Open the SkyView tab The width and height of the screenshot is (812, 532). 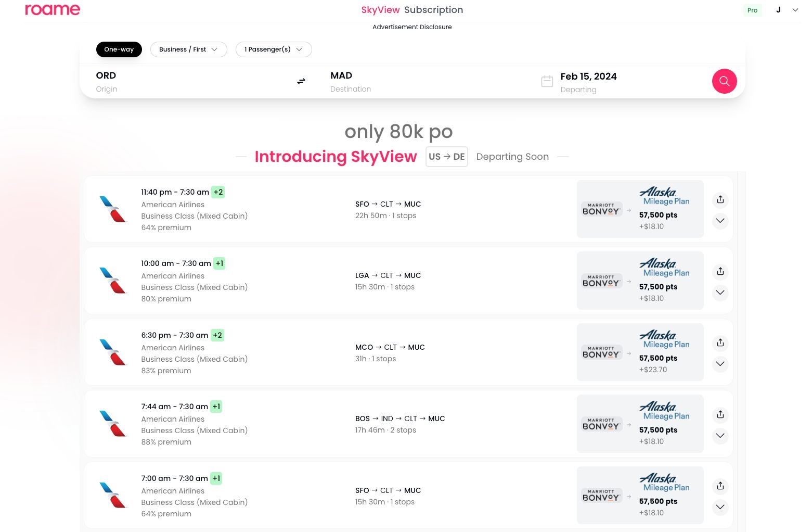tap(380, 10)
